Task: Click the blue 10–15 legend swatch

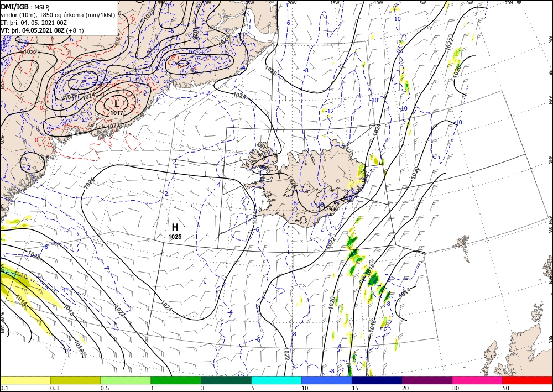Action: pos(327,380)
